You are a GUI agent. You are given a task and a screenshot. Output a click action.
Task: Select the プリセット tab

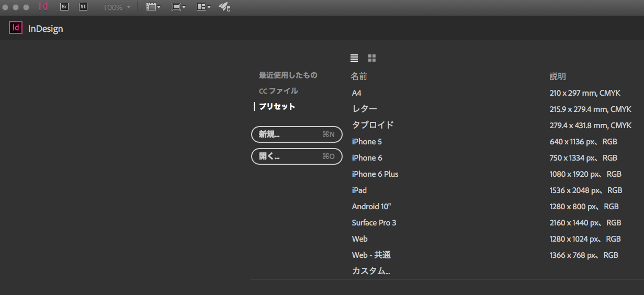[x=277, y=107]
